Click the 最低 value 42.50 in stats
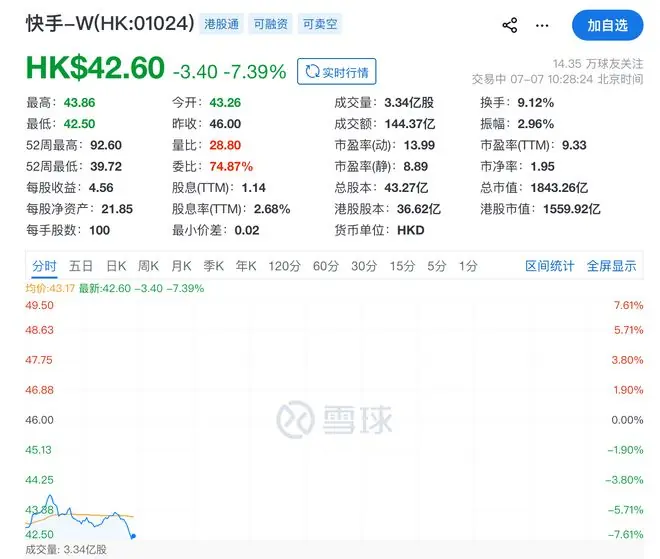Image resolution: width=660 pixels, height=559 pixels. [79, 124]
